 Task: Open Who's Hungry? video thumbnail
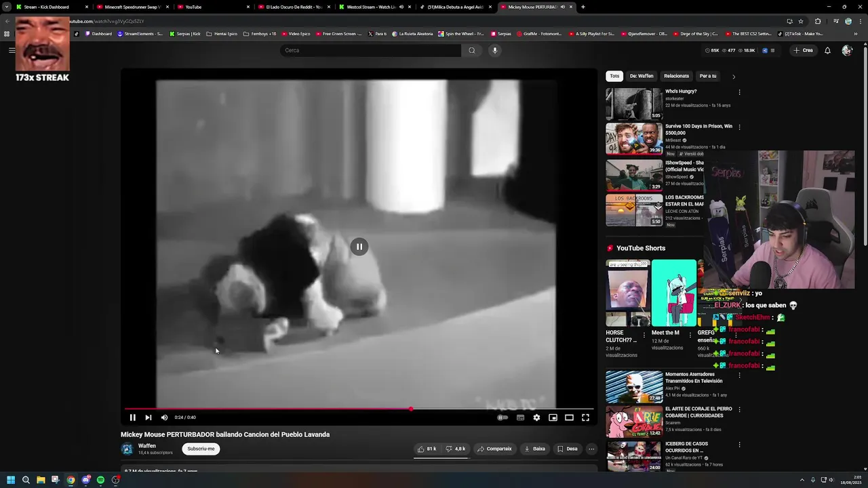tap(634, 104)
